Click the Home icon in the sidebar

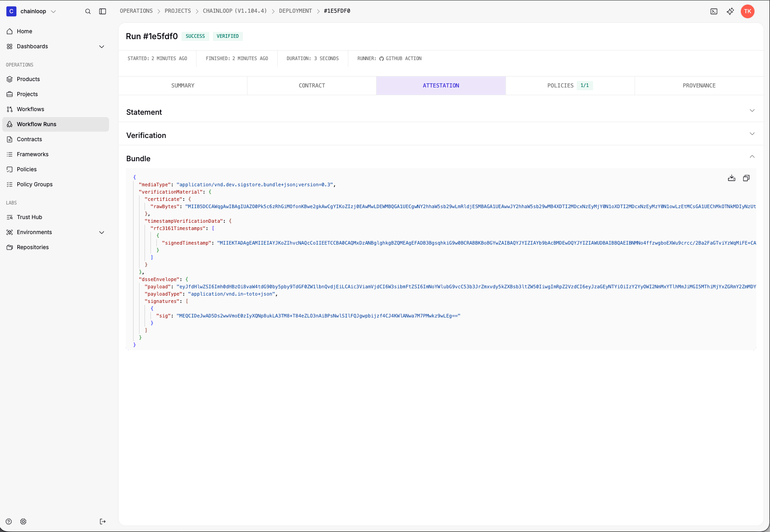(10, 31)
